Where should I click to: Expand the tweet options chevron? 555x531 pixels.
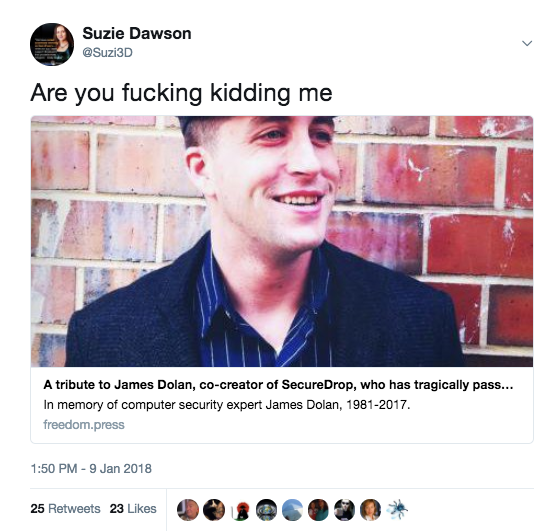[527, 43]
